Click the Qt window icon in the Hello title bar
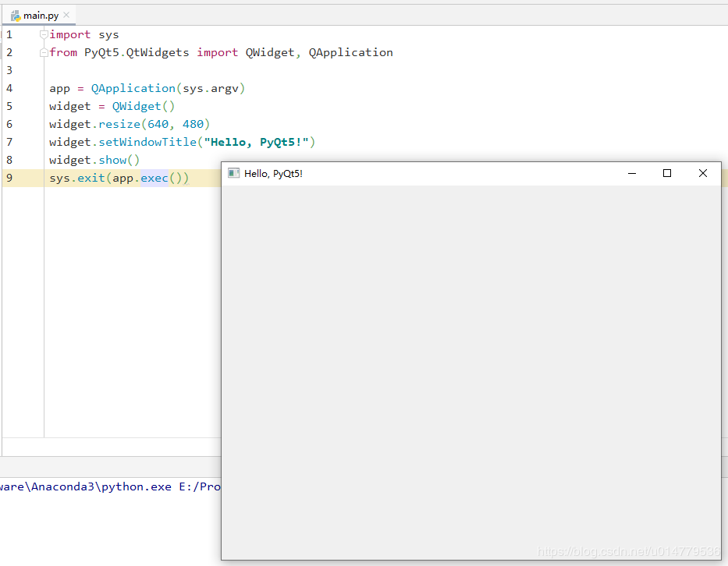 (234, 173)
